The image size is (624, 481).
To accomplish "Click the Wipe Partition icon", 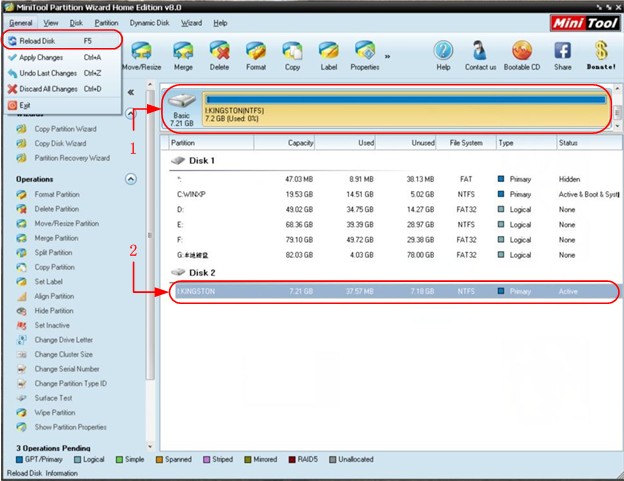I will [21, 413].
